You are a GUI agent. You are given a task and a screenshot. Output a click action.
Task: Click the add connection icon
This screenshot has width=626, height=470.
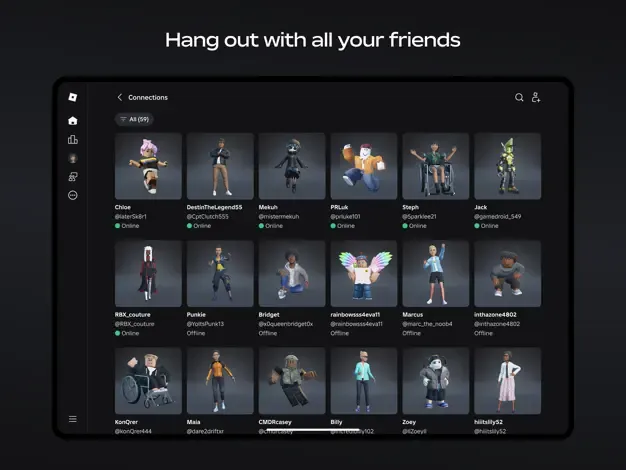[x=536, y=98]
